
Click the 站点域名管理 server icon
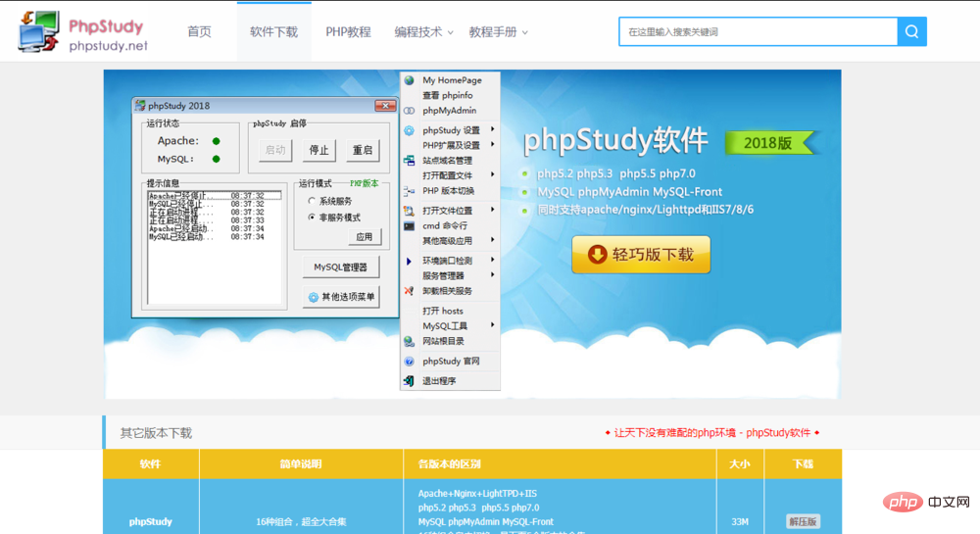pos(410,161)
